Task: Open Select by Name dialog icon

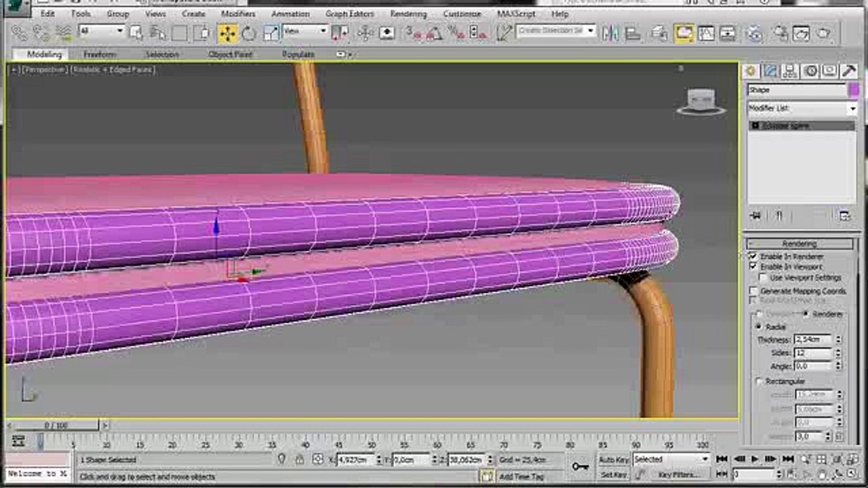Action: [x=158, y=32]
